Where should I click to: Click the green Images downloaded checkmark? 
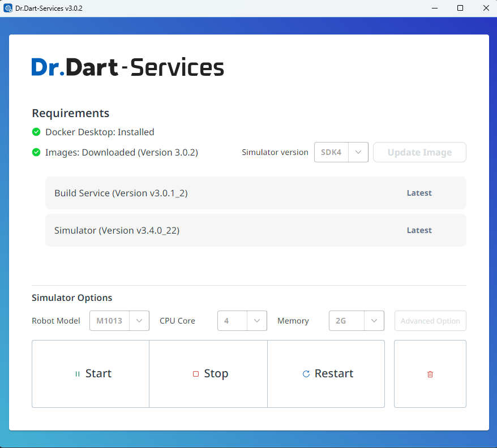36,152
